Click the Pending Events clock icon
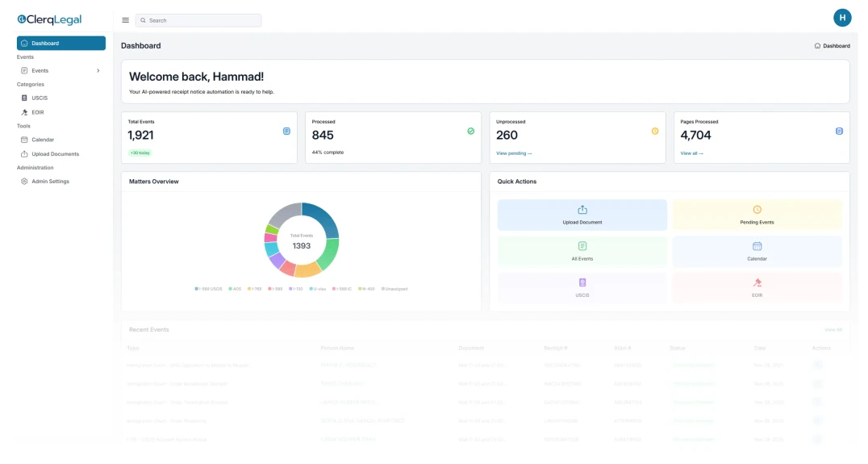868x464 pixels. 757,210
